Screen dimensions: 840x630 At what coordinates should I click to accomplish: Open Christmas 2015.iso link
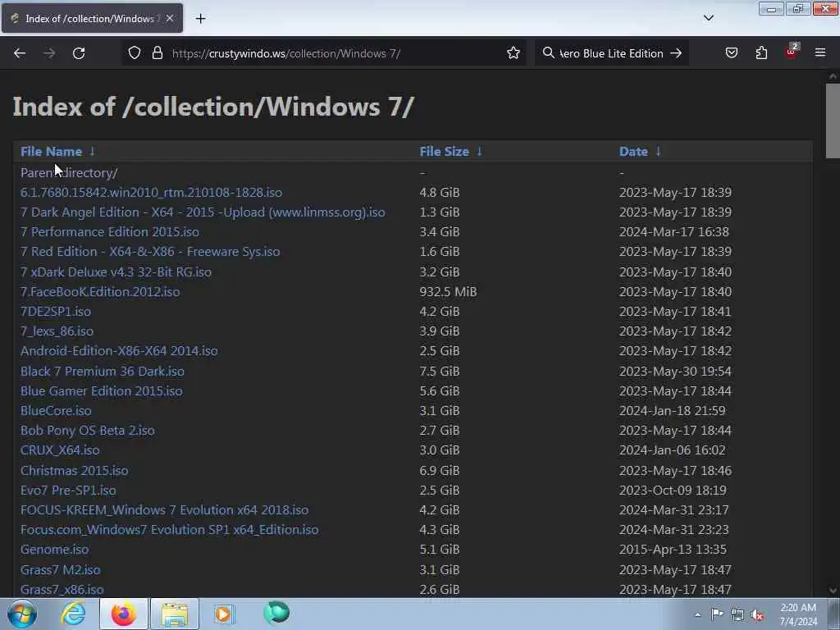(75, 471)
